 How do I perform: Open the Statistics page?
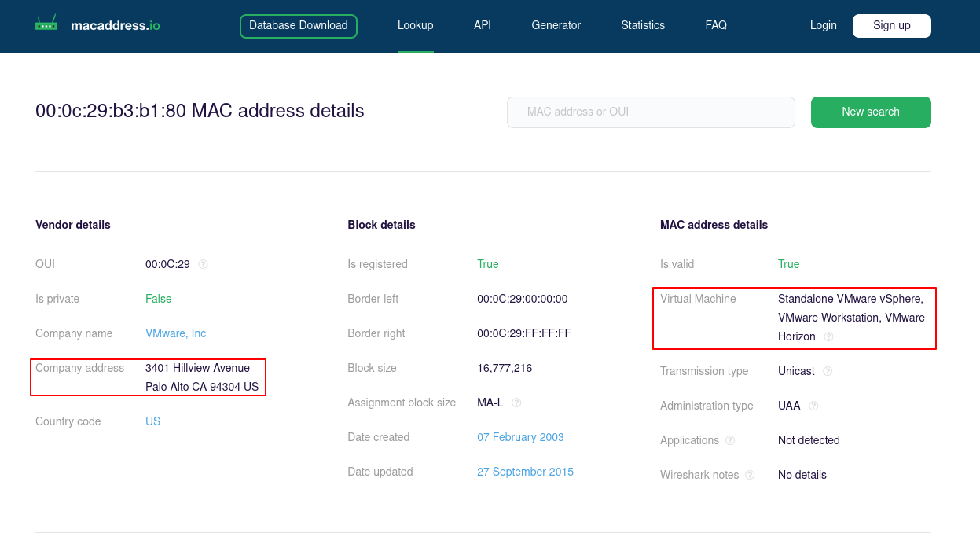point(642,26)
